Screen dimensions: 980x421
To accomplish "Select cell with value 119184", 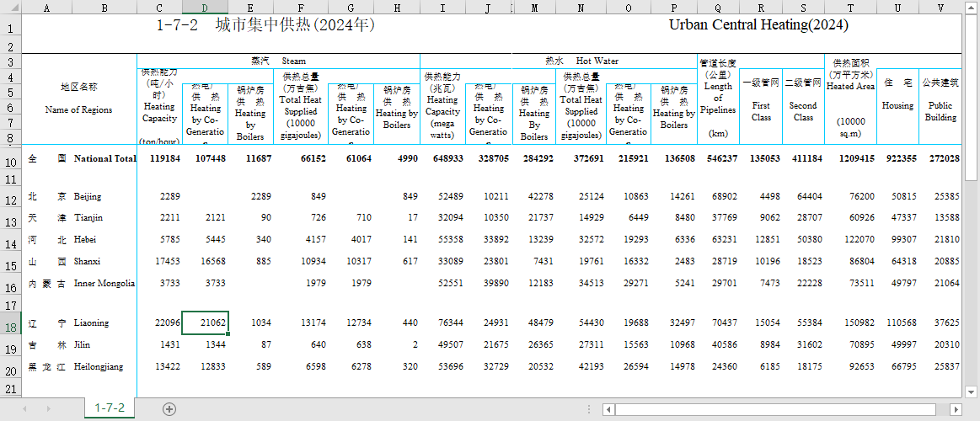I will click(x=159, y=158).
